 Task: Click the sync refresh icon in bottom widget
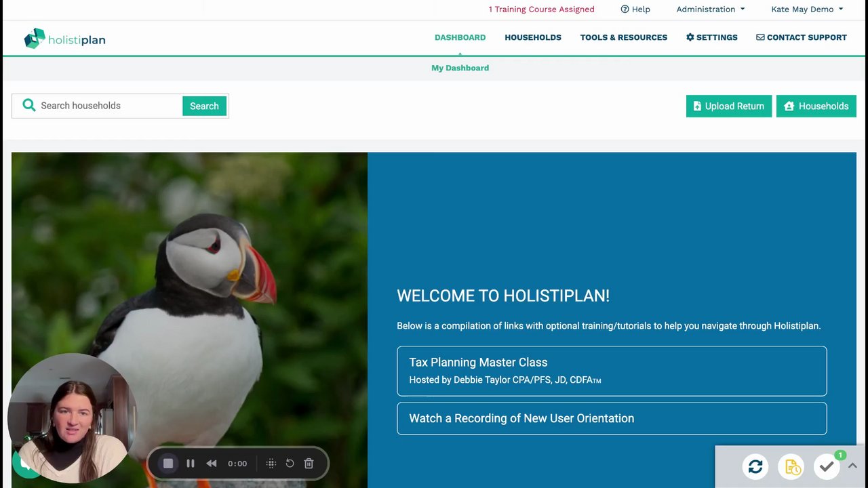point(755,466)
